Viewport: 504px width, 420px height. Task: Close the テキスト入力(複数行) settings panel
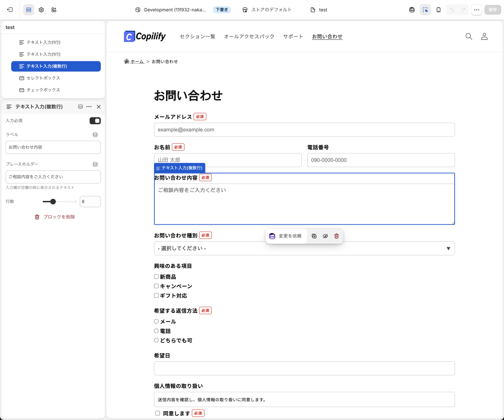pyautogui.click(x=99, y=107)
